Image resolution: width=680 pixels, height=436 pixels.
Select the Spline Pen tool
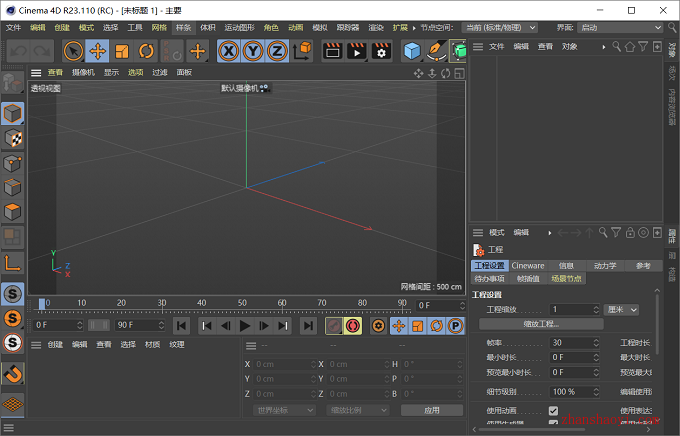click(435, 51)
